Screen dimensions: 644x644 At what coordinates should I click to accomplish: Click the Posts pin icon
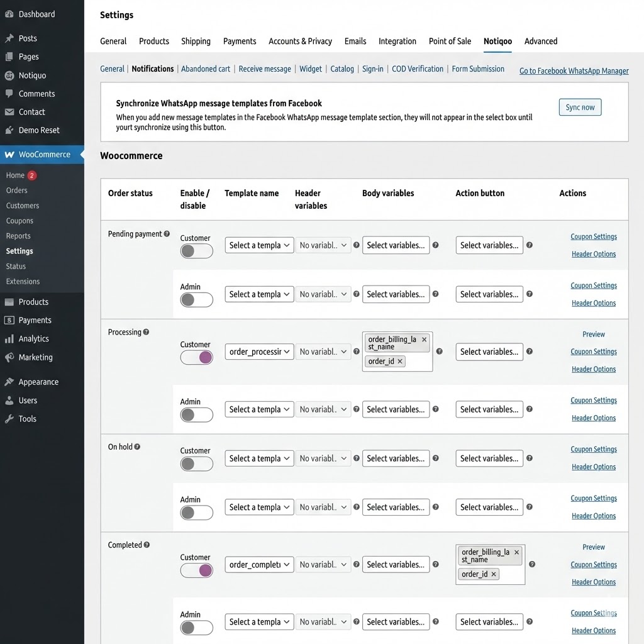[9, 38]
